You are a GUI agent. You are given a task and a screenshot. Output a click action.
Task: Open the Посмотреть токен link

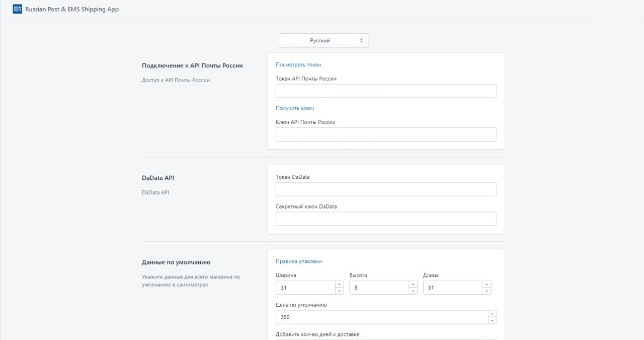point(298,64)
